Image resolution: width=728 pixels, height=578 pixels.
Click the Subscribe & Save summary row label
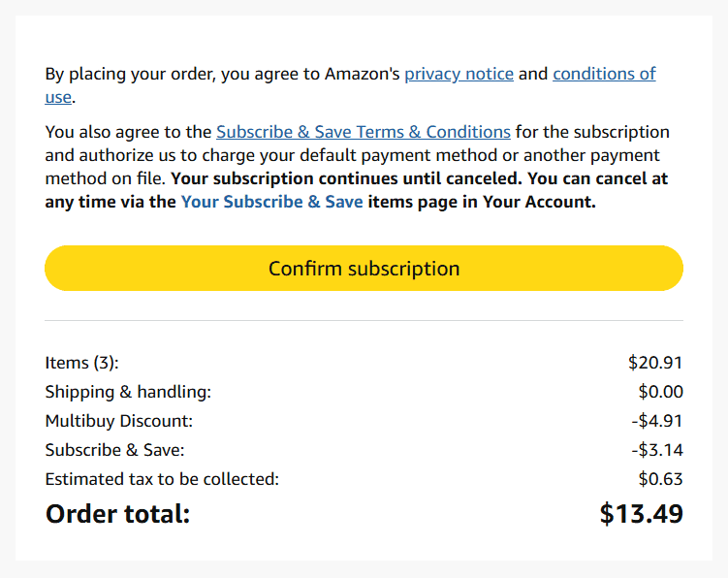(x=114, y=450)
